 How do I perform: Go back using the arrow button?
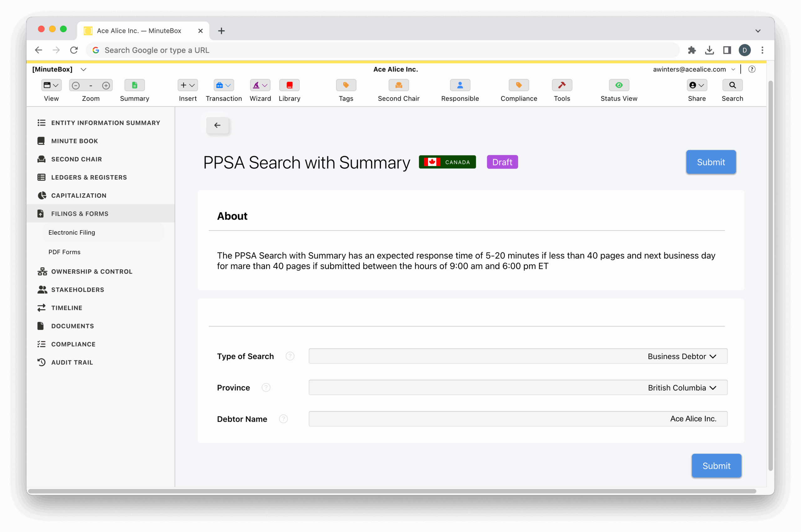pos(217,125)
